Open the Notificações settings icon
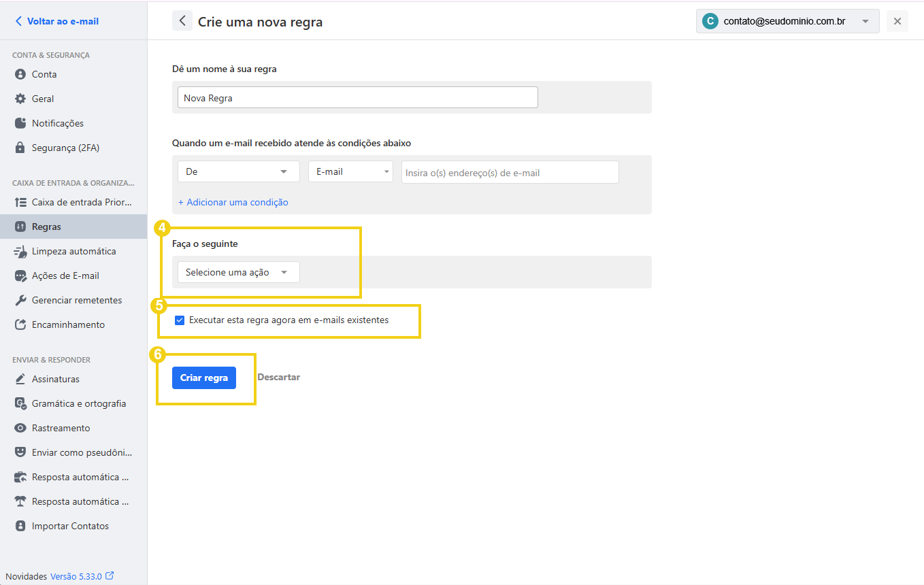Screen dimensions: 924x585 coord(20,122)
